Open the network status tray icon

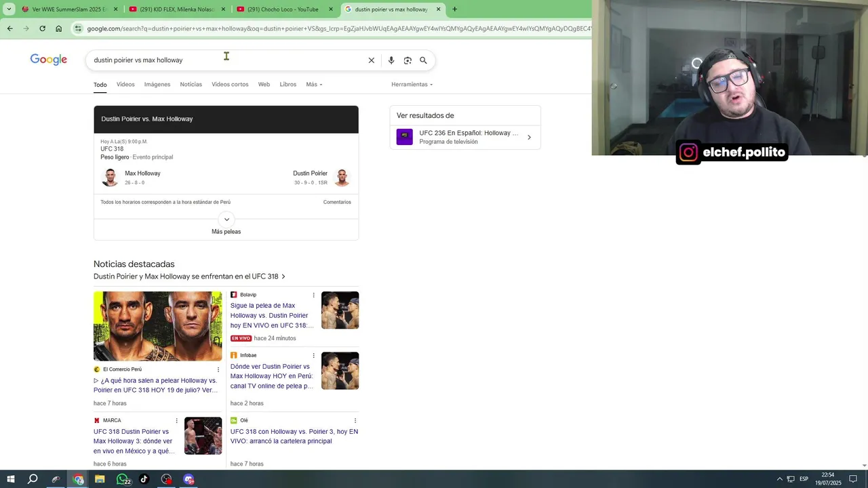791,479
